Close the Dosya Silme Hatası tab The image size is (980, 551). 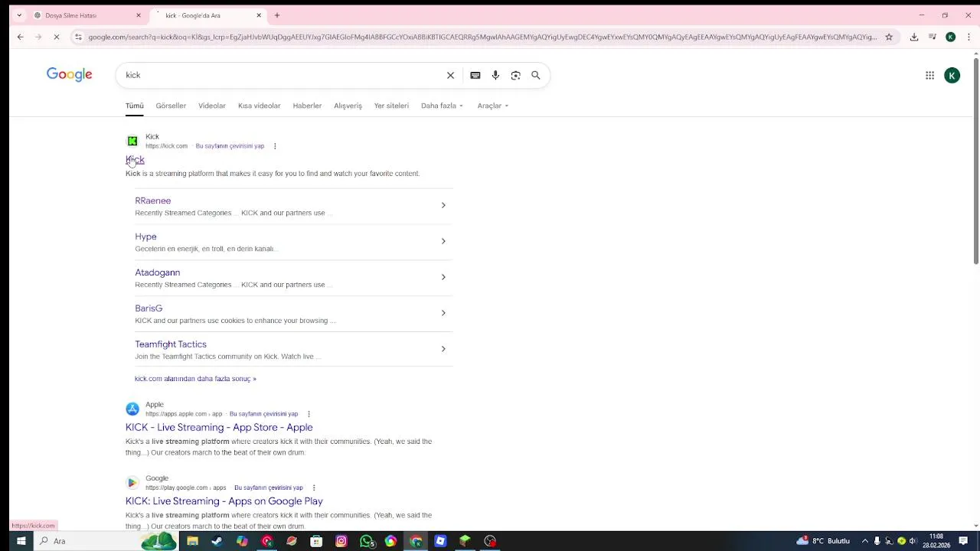coord(139,15)
